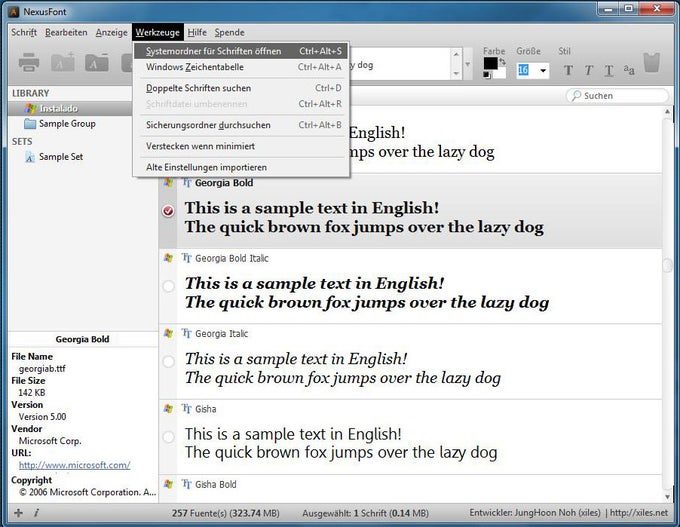Toggle the Underline style T icon
The height and width of the screenshot is (527, 680).
[x=609, y=70]
